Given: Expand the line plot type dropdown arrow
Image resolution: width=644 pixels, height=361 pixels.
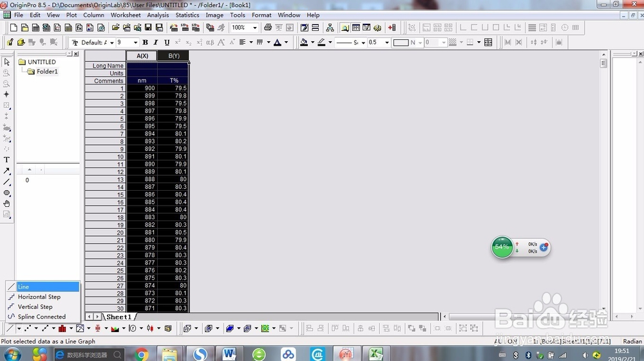Looking at the screenshot, I should pyautogui.click(x=19, y=328).
